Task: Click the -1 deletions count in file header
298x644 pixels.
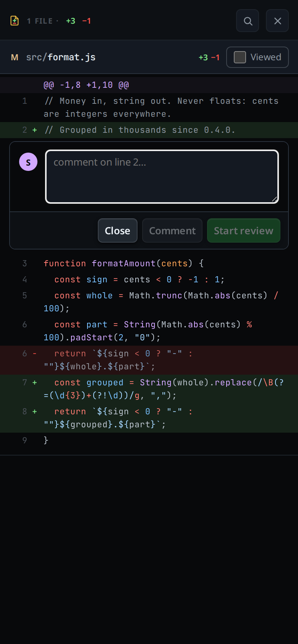Action: click(x=215, y=58)
